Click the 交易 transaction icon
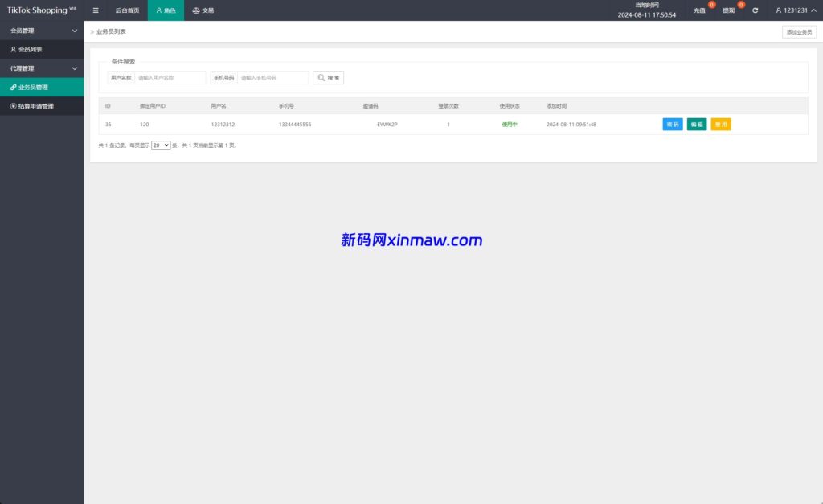The width and height of the screenshot is (823, 504). pos(202,10)
